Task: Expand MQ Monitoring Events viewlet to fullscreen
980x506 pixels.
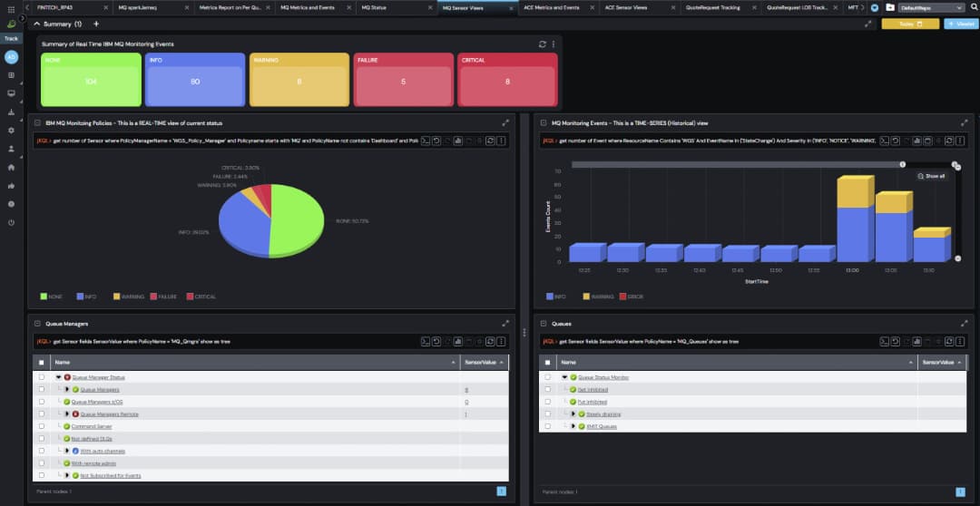Action: point(965,123)
